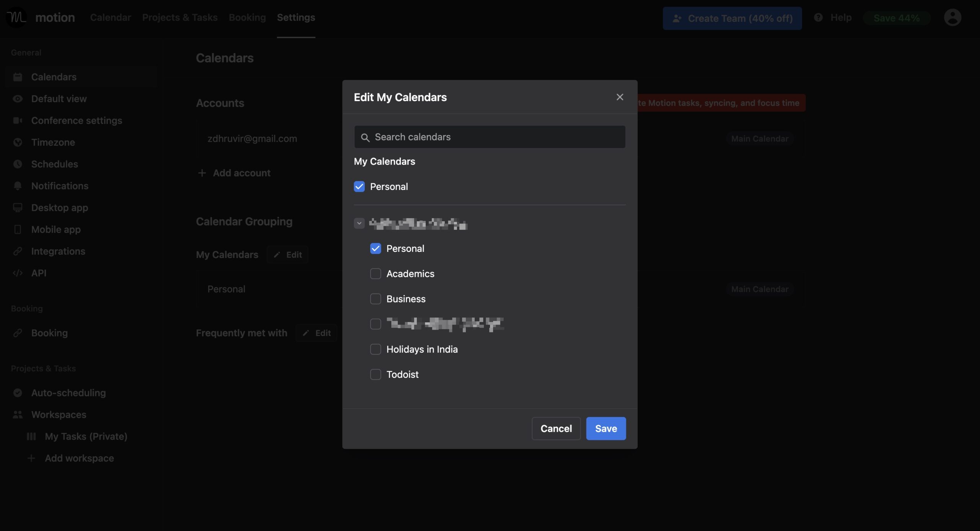Open Booking settings tab
The image size is (980, 531).
pyautogui.click(x=49, y=332)
